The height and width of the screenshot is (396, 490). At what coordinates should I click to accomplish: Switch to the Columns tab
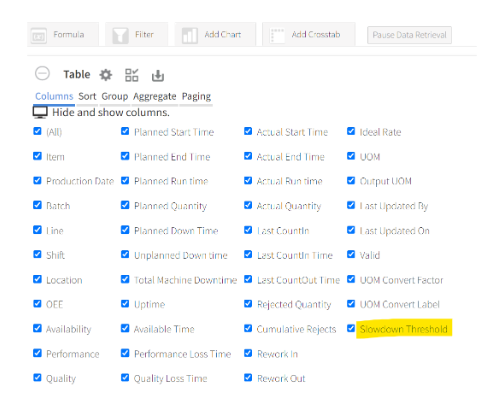[54, 96]
